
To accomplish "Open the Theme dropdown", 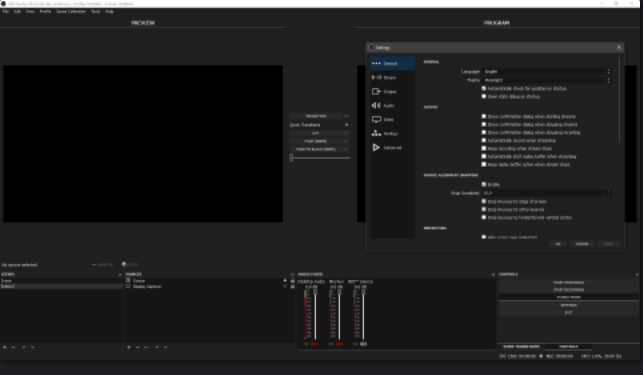I will (547, 80).
